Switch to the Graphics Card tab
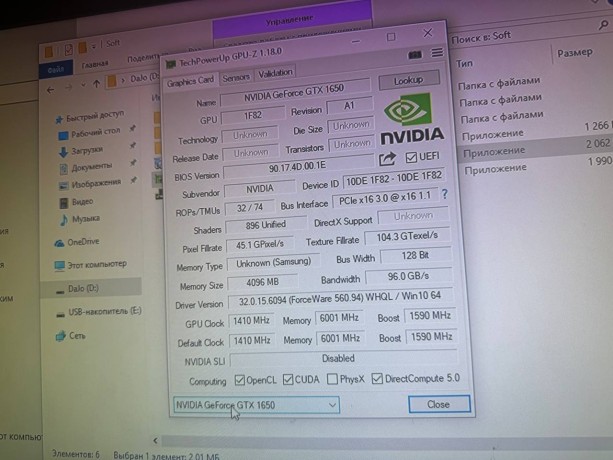 point(190,81)
